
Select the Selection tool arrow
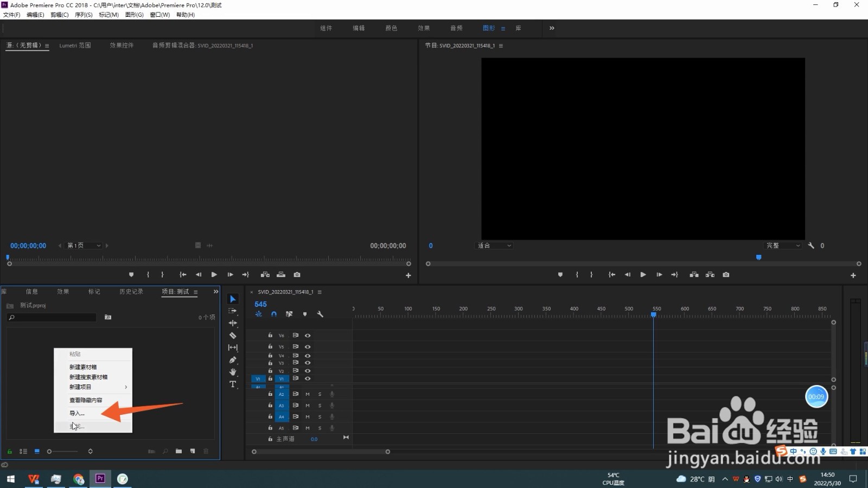[x=233, y=299]
